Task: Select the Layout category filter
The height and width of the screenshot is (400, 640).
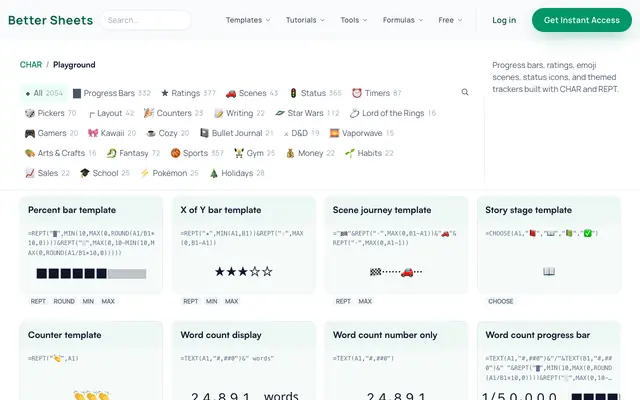Action: coord(111,113)
